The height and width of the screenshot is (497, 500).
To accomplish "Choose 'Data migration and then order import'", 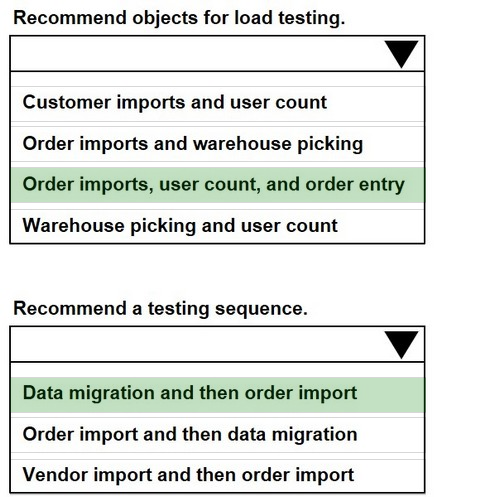I will coord(217,393).
